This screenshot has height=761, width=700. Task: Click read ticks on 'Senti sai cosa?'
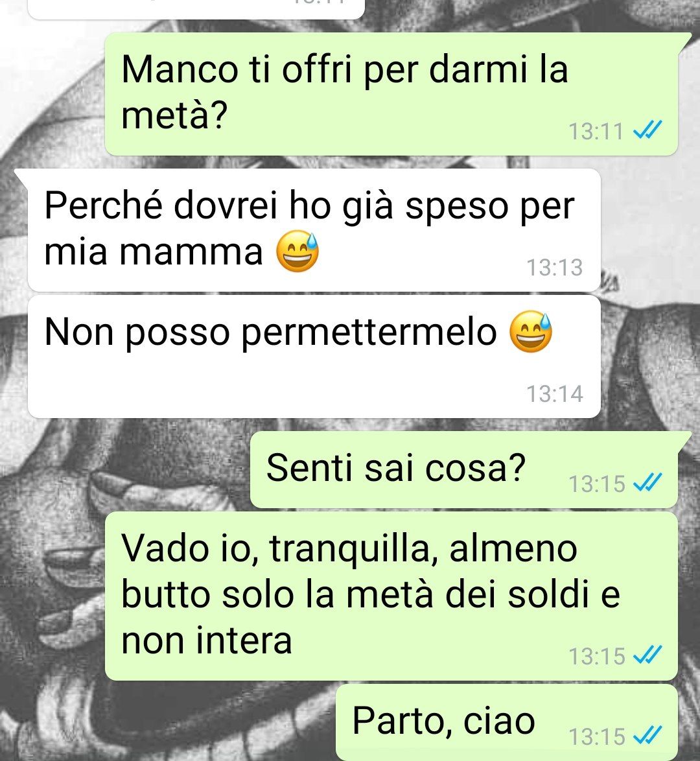click(x=648, y=482)
